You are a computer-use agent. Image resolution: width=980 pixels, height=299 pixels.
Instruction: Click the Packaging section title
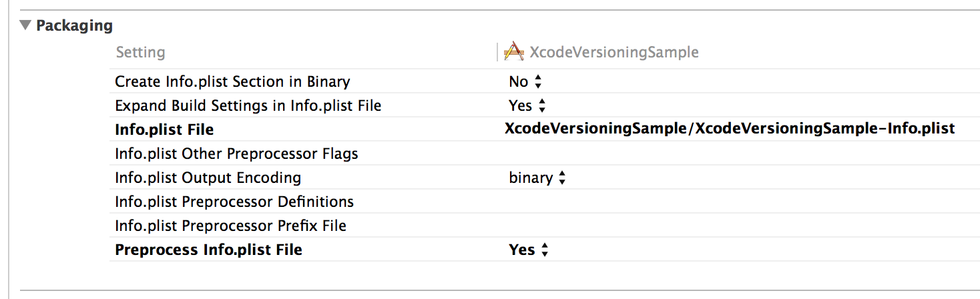[x=74, y=25]
